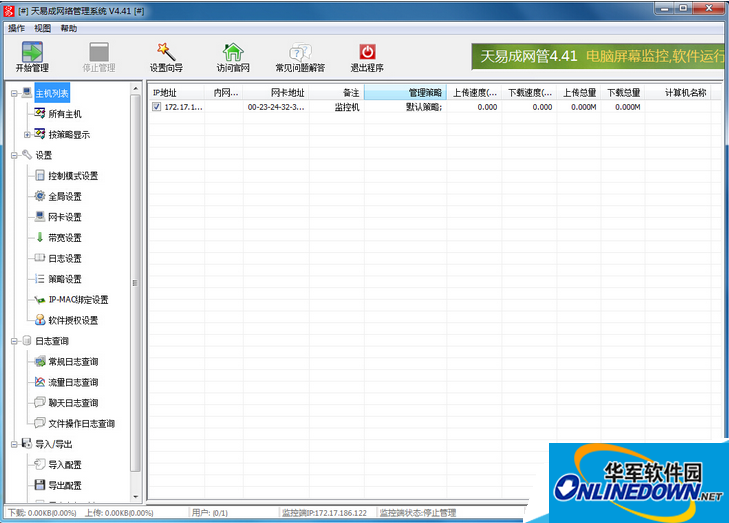Expand the 按策略显示 tree node

pyautogui.click(x=27, y=135)
